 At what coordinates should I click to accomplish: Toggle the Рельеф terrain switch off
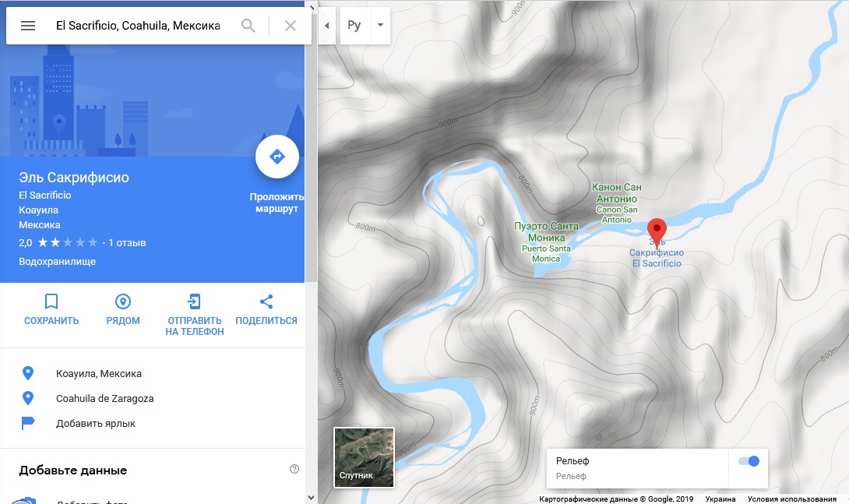pyautogui.click(x=749, y=461)
